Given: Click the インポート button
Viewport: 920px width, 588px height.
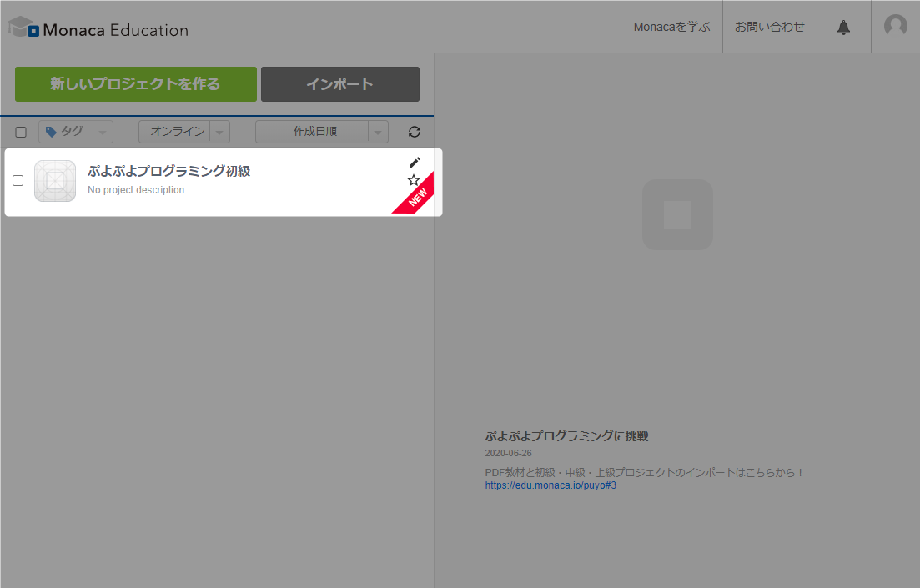Looking at the screenshot, I should [x=340, y=84].
